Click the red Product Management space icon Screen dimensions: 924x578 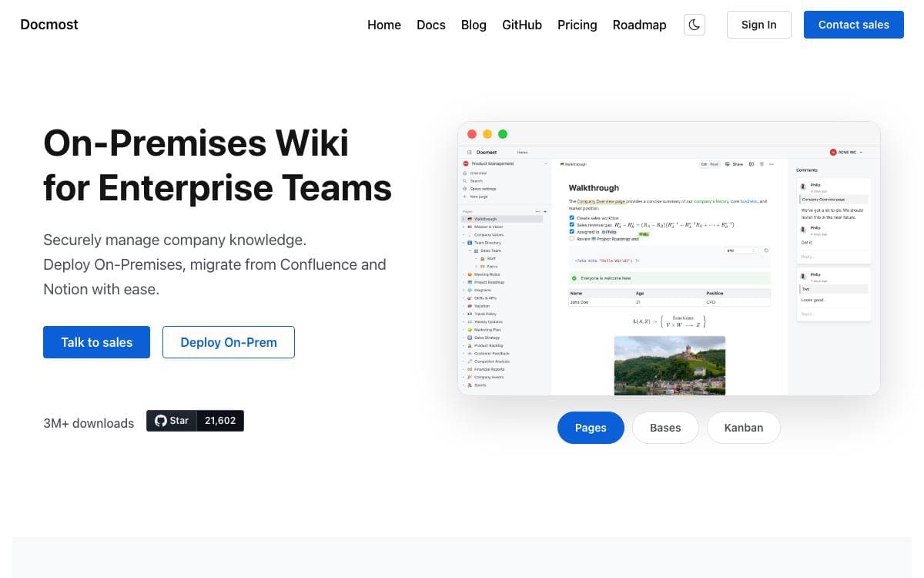[x=466, y=163]
